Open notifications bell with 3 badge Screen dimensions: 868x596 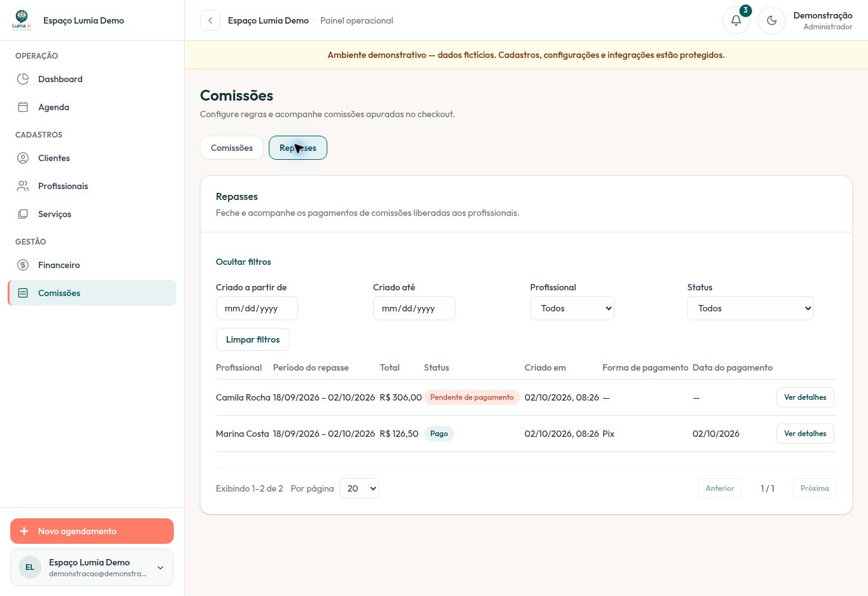click(736, 20)
